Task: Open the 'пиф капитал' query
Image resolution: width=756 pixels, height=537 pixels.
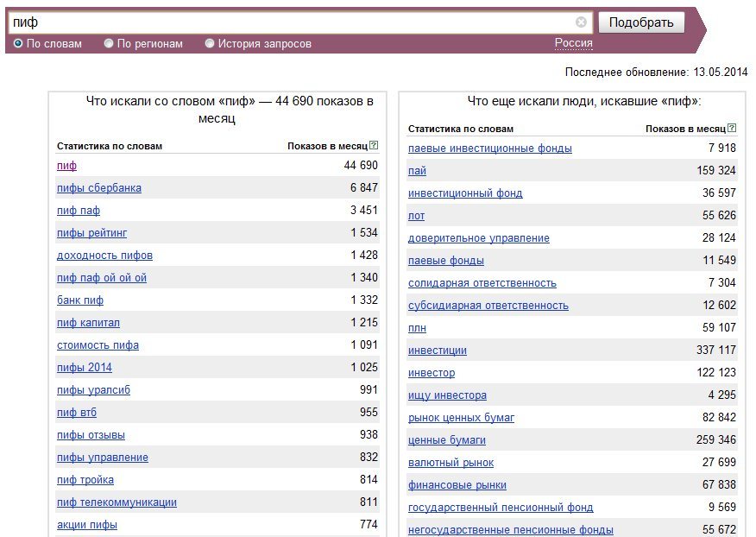Action: 88,323
